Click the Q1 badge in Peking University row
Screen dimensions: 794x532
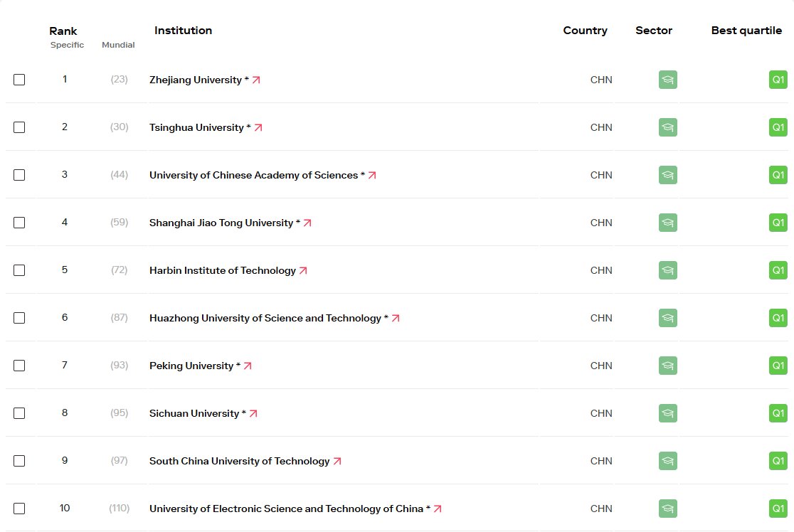click(778, 365)
